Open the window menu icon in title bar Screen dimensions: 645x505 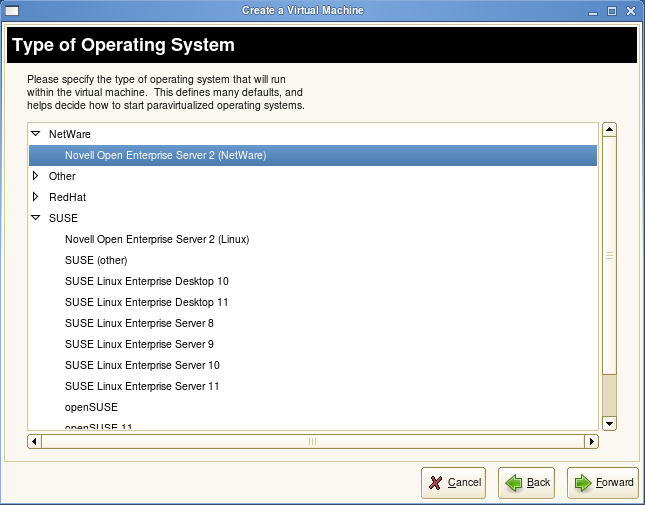pyautogui.click(x=12, y=11)
